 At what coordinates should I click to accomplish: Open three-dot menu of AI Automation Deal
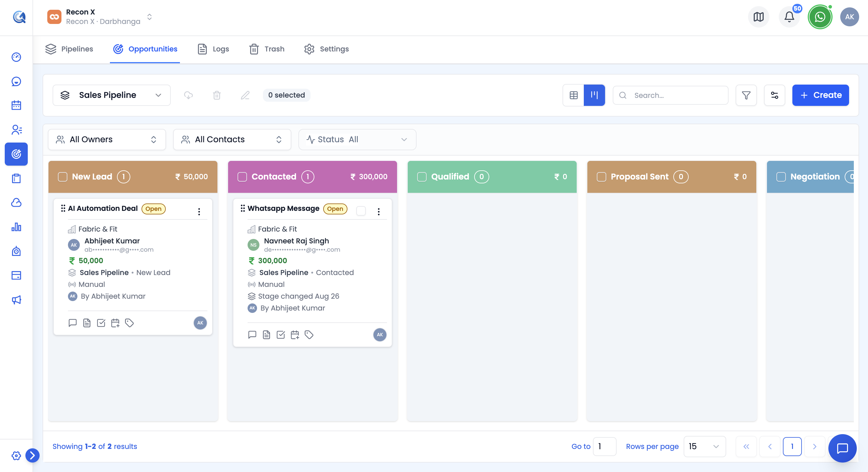(199, 211)
